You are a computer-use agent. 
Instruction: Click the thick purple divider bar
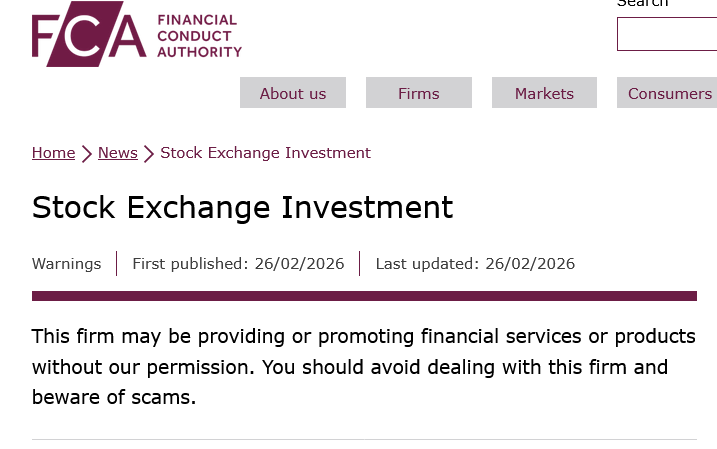pos(364,296)
